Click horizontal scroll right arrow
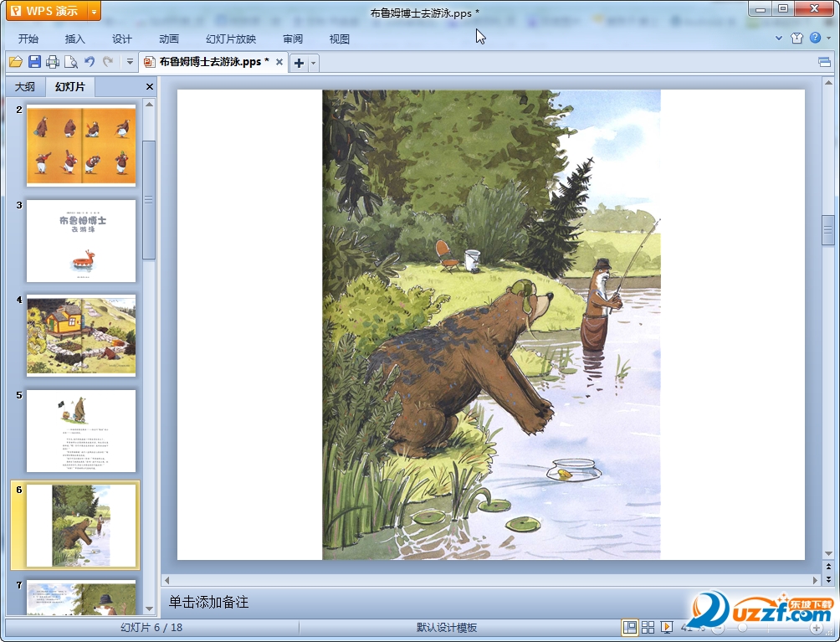840x642 pixels. point(815,580)
